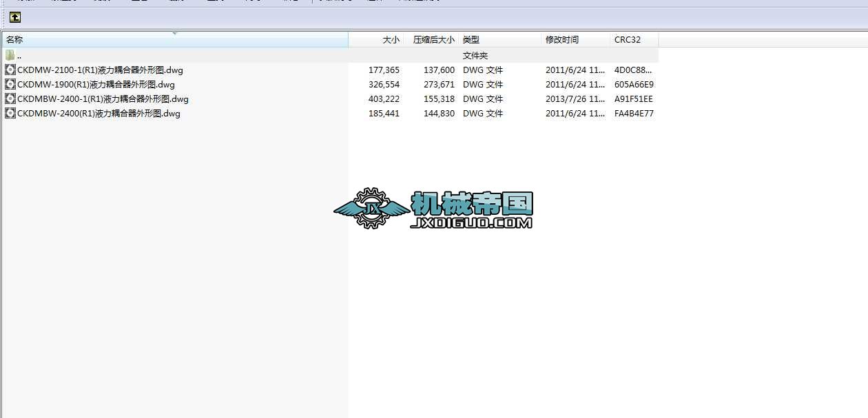
Task: Select the parent folder icon next to '..'
Action: point(10,55)
